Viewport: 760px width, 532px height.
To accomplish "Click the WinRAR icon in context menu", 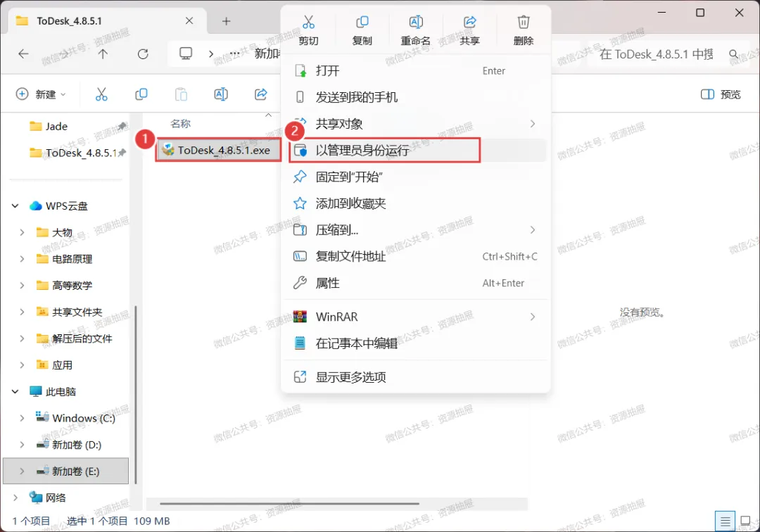I will coord(300,317).
